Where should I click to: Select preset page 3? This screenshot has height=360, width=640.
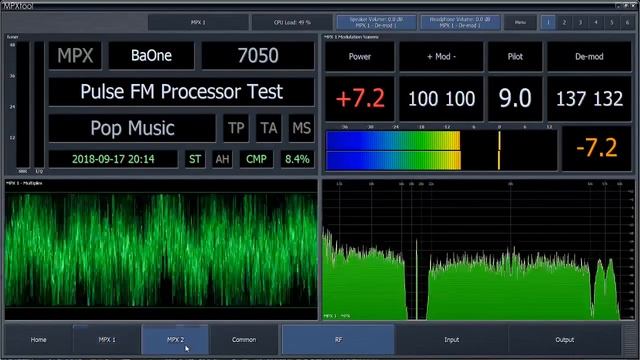[x=580, y=22]
